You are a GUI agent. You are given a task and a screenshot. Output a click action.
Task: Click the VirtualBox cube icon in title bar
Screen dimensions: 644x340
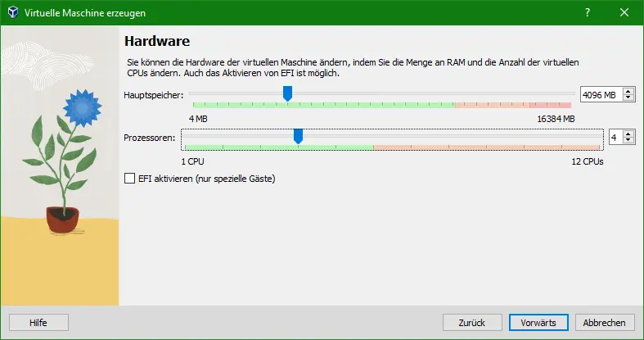(x=13, y=12)
